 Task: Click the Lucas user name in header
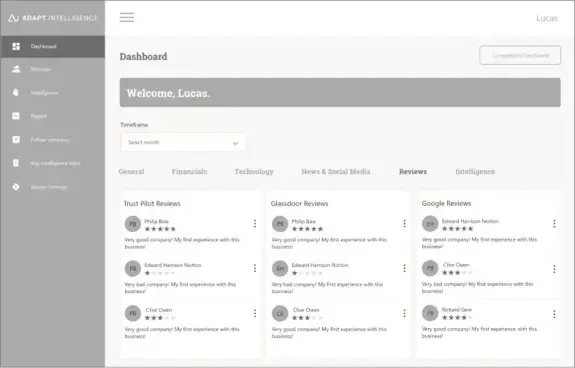coord(547,18)
